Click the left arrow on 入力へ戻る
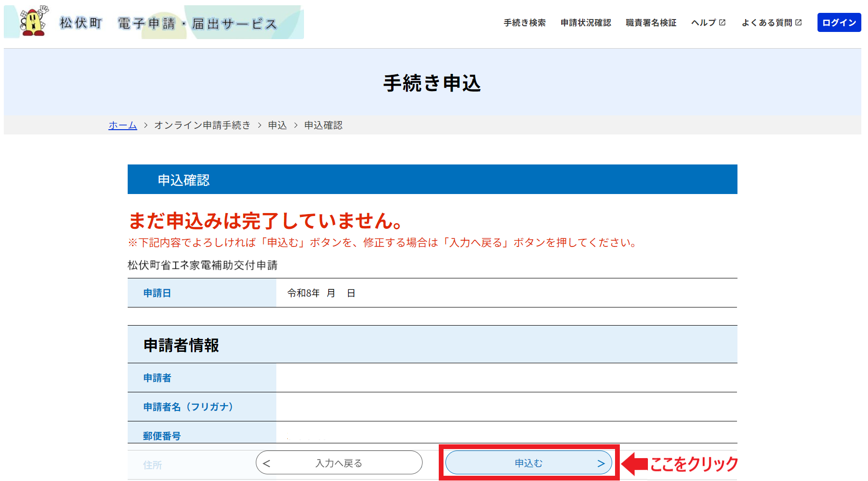868x481 pixels. (x=266, y=463)
